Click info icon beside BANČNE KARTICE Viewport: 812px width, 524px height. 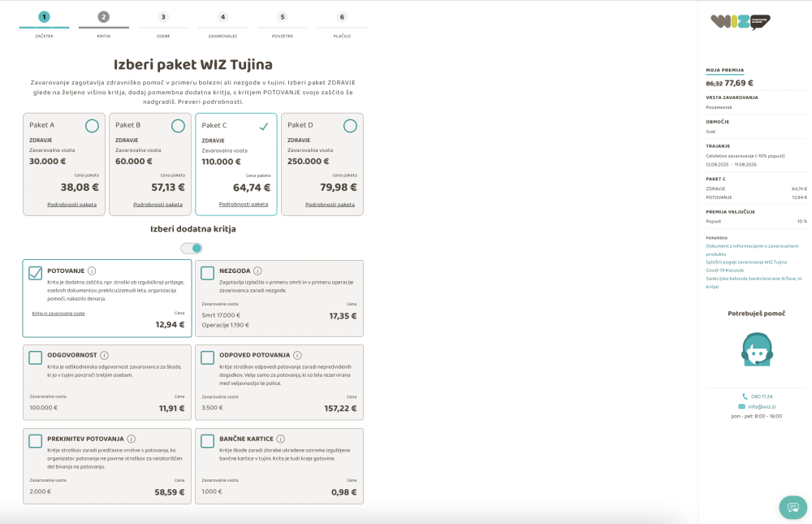tap(281, 439)
